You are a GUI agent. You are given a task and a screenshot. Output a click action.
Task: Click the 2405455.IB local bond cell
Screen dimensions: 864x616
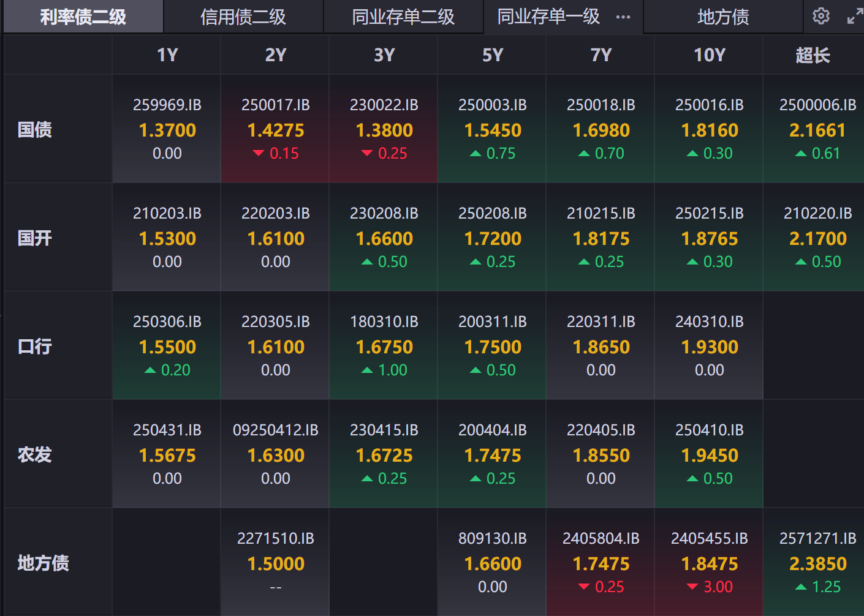pyautogui.click(x=710, y=562)
